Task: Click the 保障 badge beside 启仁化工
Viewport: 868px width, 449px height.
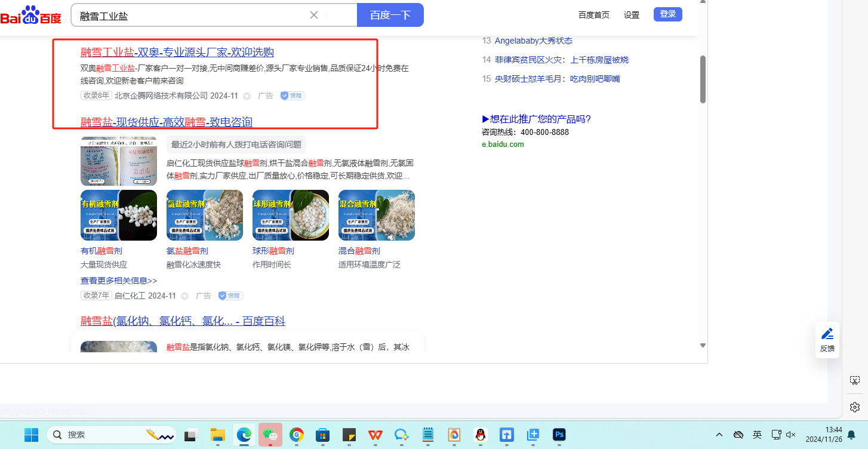Action: (230, 296)
